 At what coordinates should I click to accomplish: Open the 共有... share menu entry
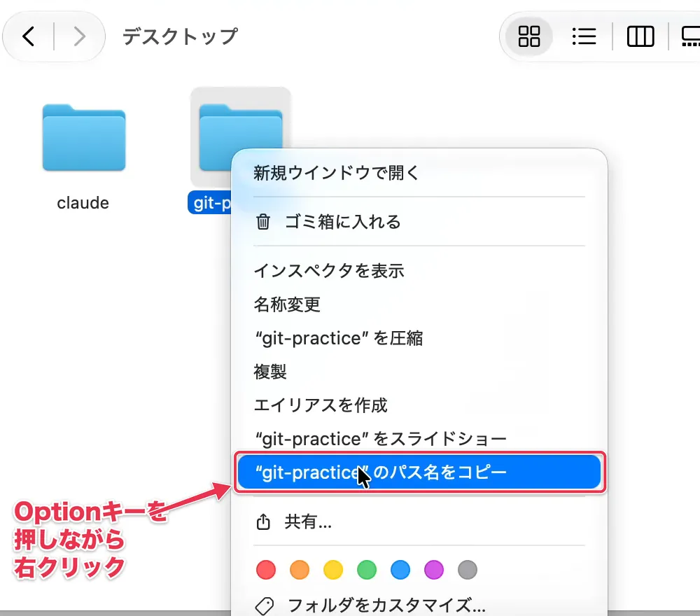tap(419, 521)
